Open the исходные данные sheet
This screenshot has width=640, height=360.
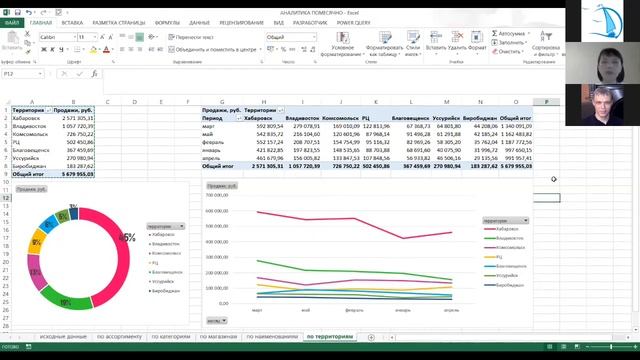tap(63, 337)
